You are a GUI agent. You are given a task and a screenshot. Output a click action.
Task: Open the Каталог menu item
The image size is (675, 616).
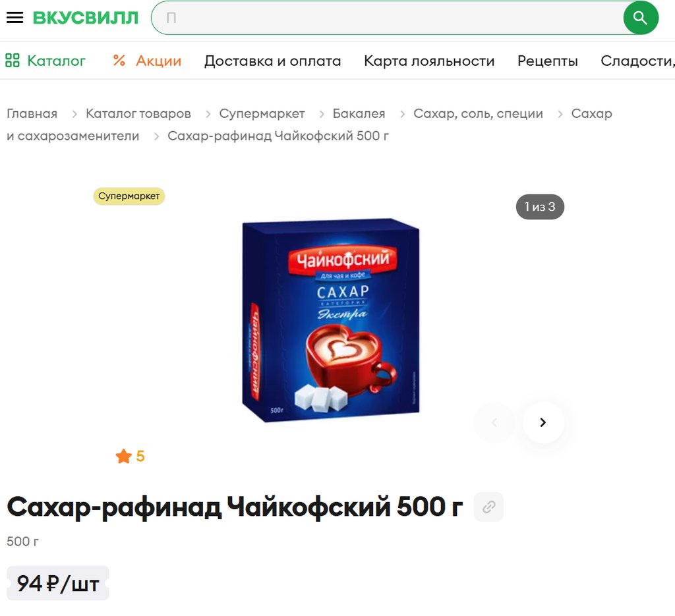pos(45,61)
